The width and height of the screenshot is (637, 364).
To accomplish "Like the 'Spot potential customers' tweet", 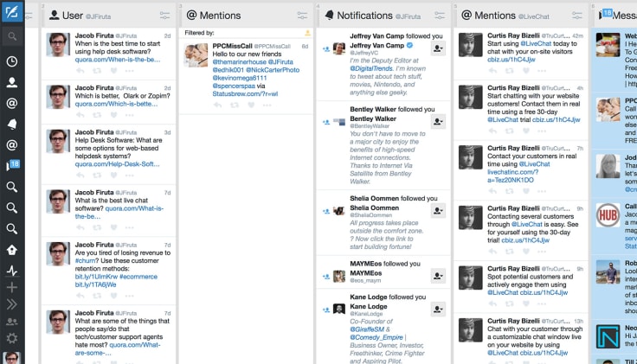I will click(x=526, y=303).
